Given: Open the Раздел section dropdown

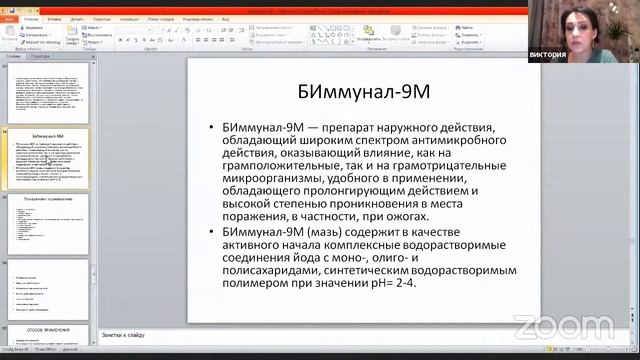Looking at the screenshot, I should click(92, 42).
